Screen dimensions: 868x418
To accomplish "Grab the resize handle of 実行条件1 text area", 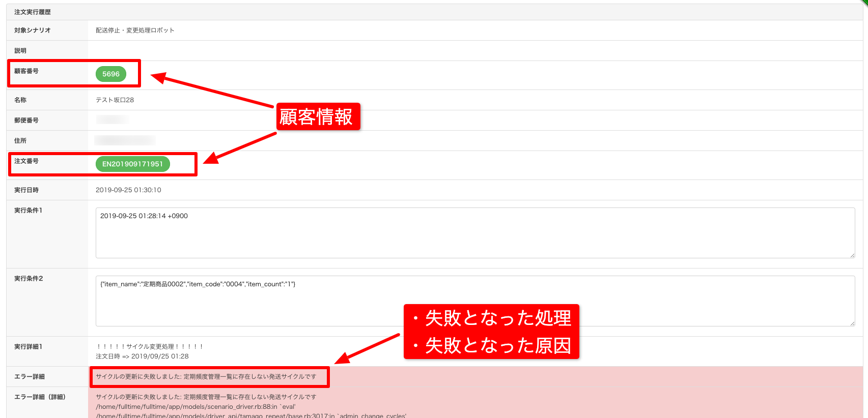I will (x=852, y=255).
